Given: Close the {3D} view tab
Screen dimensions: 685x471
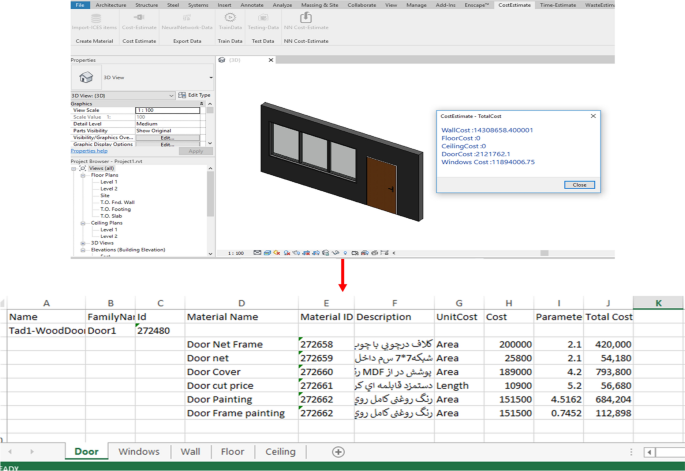Looking at the screenshot, I should [x=271, y=60].
